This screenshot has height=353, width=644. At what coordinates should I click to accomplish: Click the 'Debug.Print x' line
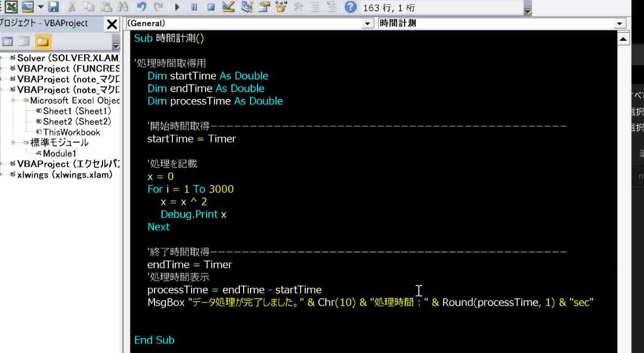click(193, 214)
